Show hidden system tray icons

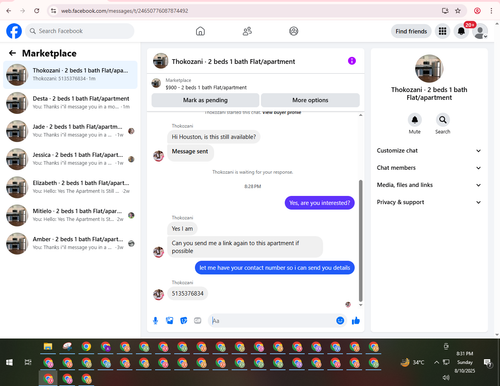click(436, 362)
